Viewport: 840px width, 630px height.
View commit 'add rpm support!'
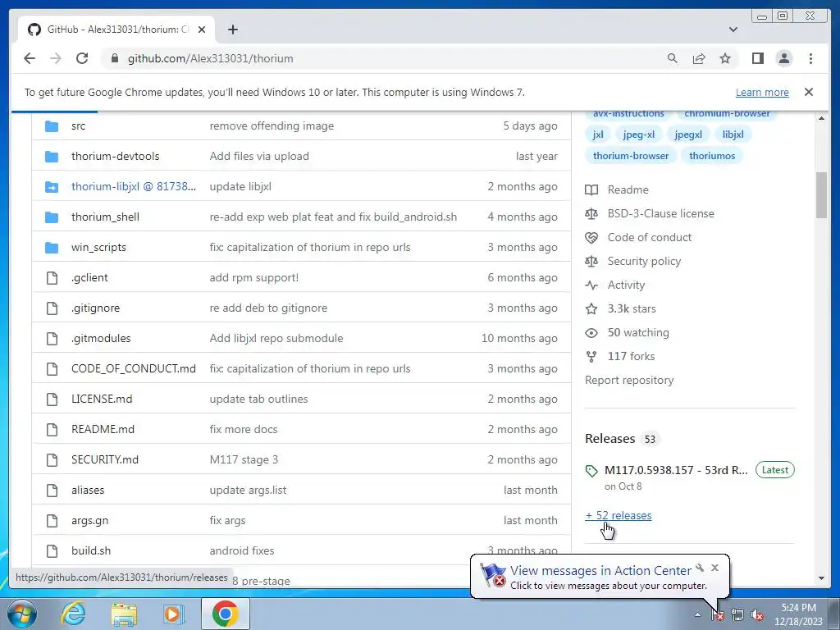[x=254, y=277]
